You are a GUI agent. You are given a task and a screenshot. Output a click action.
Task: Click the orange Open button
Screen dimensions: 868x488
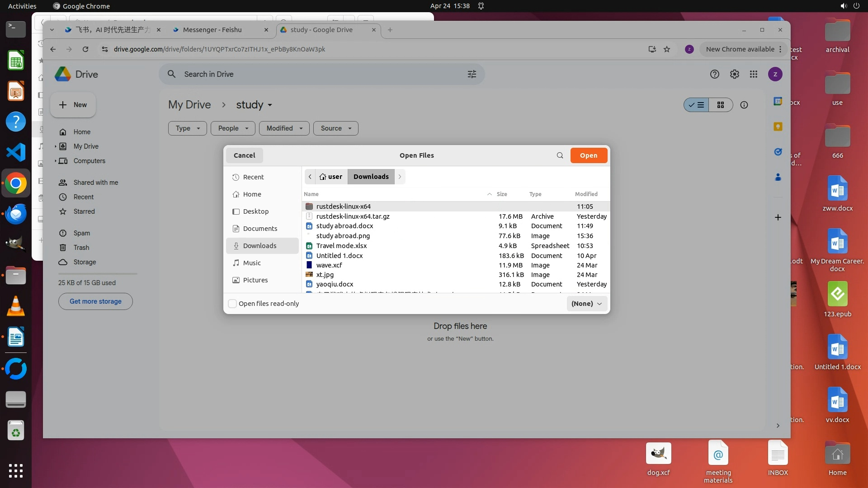588,155
